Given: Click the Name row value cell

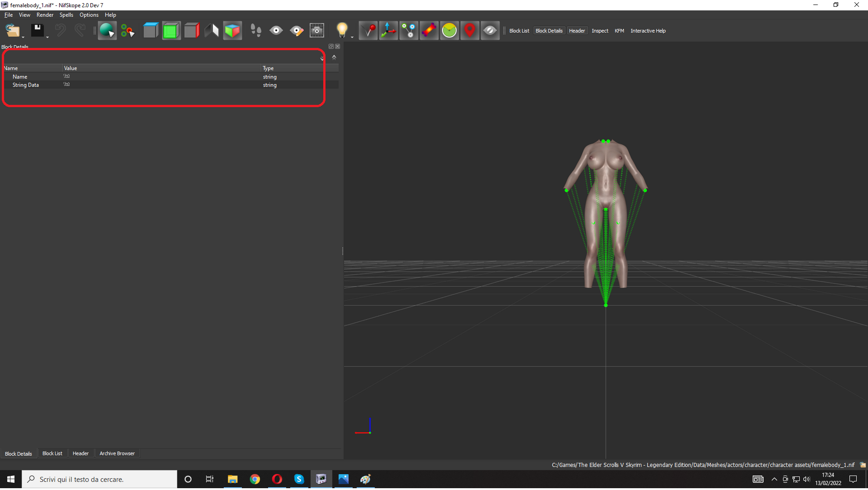Looking at the screenshot, I should point(162,77).
